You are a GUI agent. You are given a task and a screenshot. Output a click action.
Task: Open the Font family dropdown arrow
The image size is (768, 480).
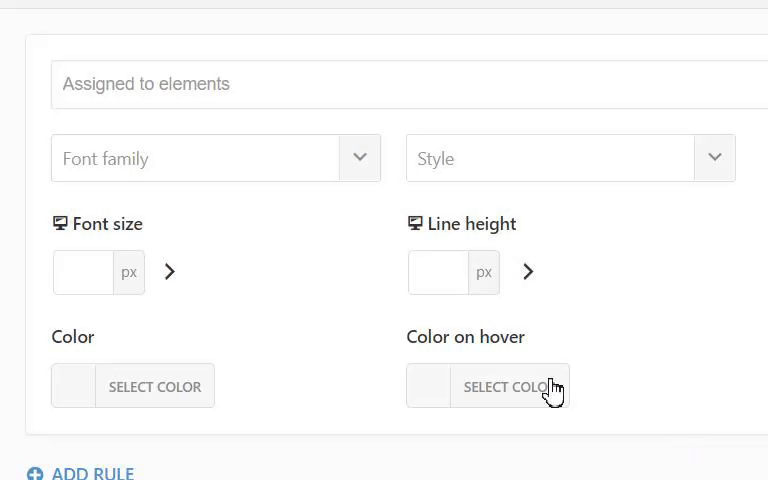(360, 158)
